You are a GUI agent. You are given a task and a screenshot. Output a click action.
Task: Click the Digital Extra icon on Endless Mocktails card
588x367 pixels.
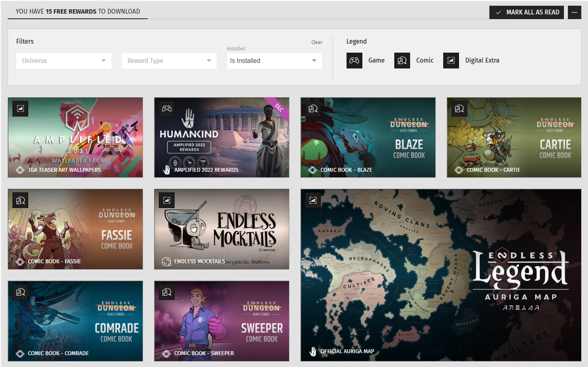(x=167, y=201)
